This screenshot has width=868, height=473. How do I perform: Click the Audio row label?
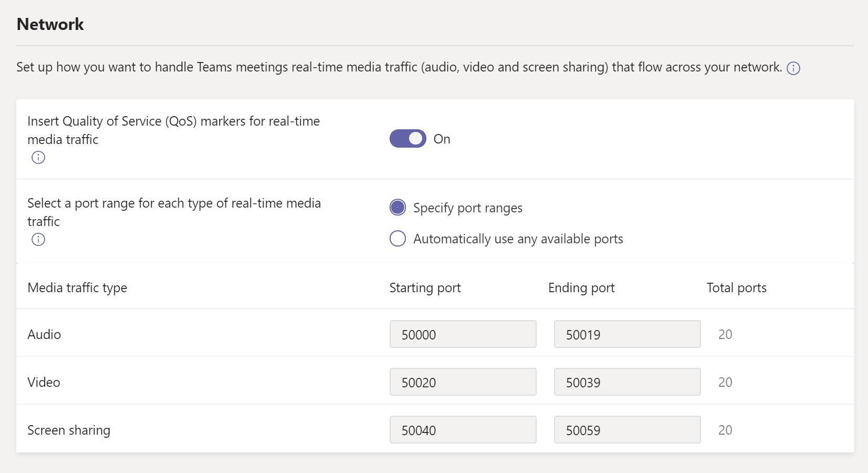pyautogui.click(x=44, y=335)
